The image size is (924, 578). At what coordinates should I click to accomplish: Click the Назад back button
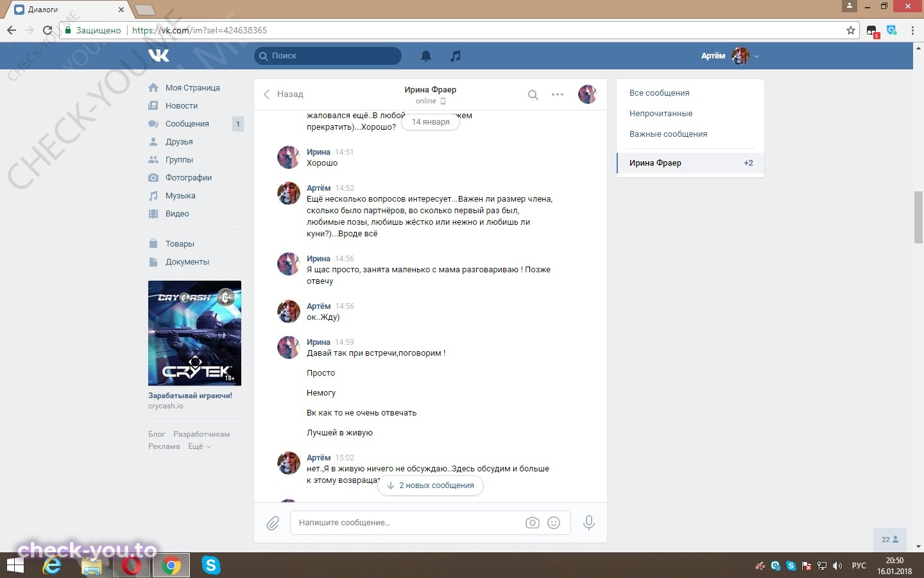click(x=283, y=94)
